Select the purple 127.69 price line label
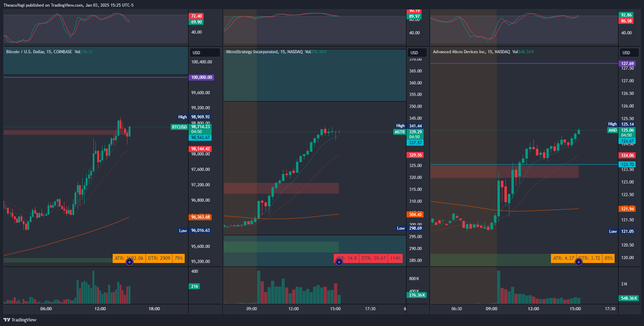 tap(627, 64)
